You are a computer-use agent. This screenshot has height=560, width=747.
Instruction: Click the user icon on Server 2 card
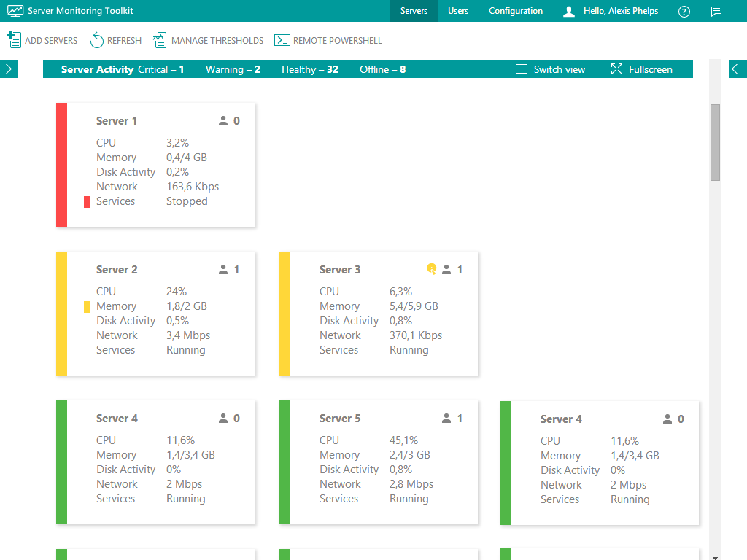pyautogui.click(x=223, y=270)
